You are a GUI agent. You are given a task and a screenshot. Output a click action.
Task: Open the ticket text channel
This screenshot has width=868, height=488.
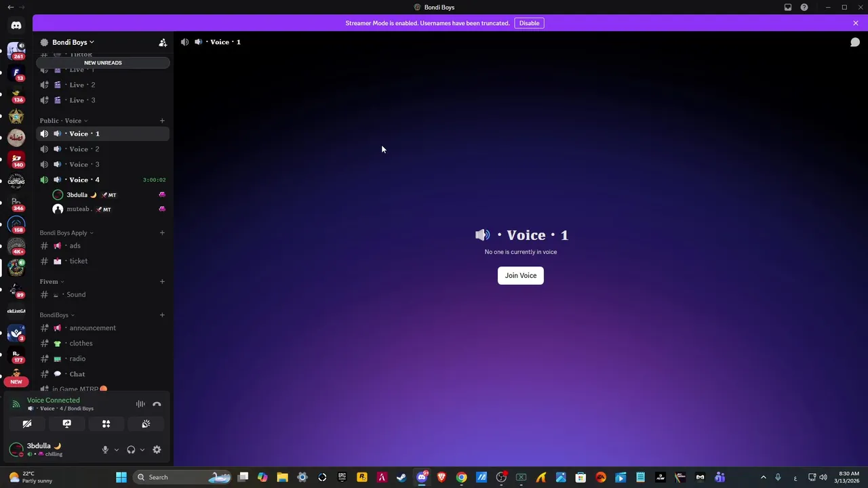click(103, 261)
